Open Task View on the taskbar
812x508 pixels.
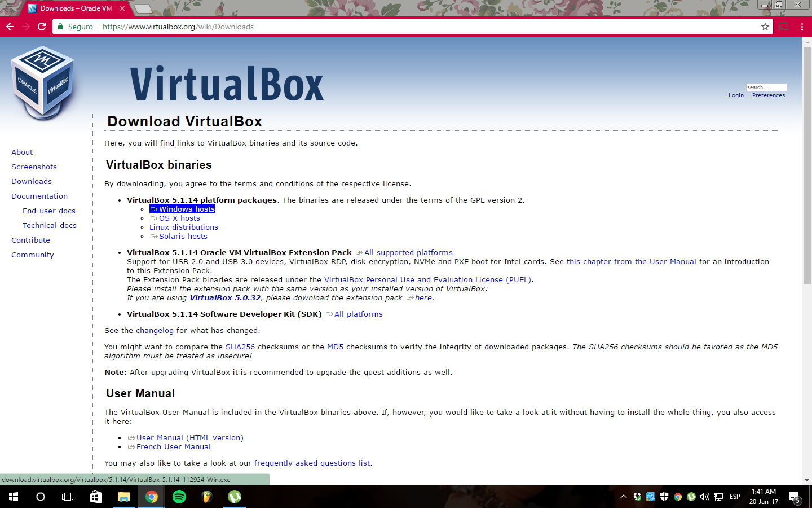68,497
